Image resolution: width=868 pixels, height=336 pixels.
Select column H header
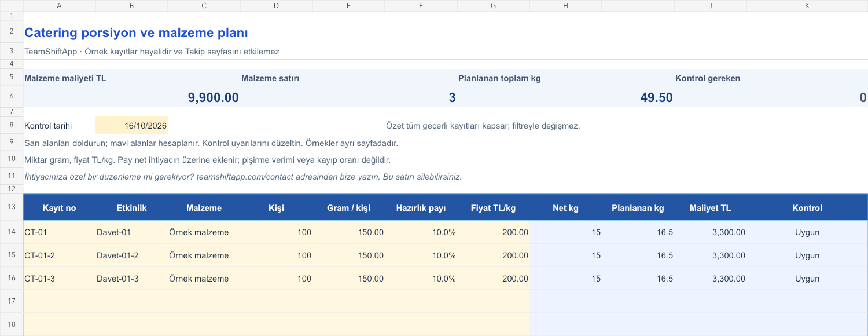[565, 6]
